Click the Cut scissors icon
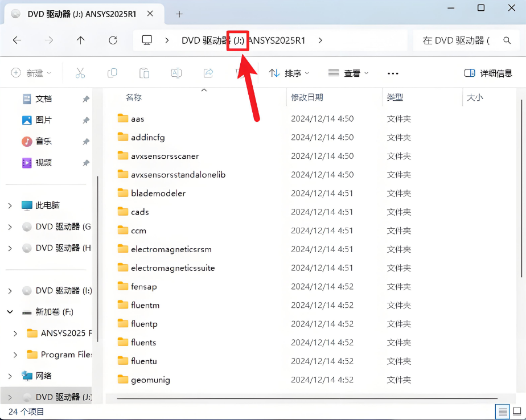 (x=80, y=73)
